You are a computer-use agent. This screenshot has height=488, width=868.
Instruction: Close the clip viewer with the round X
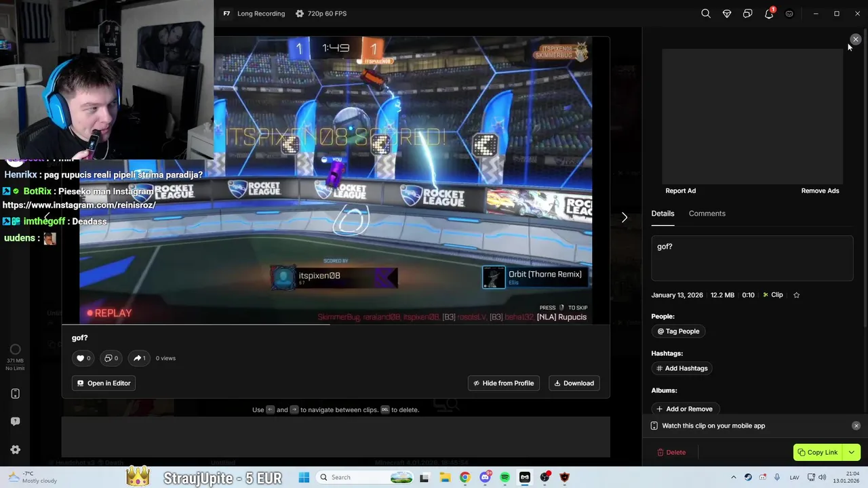pyautogui.click(x=856, y=39)
